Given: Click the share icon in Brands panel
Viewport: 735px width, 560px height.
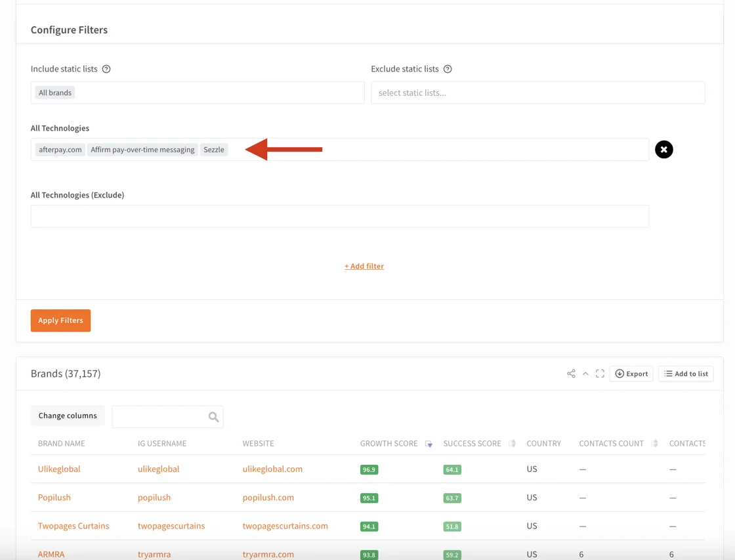Looking at the screenshot, I should 571,374.
